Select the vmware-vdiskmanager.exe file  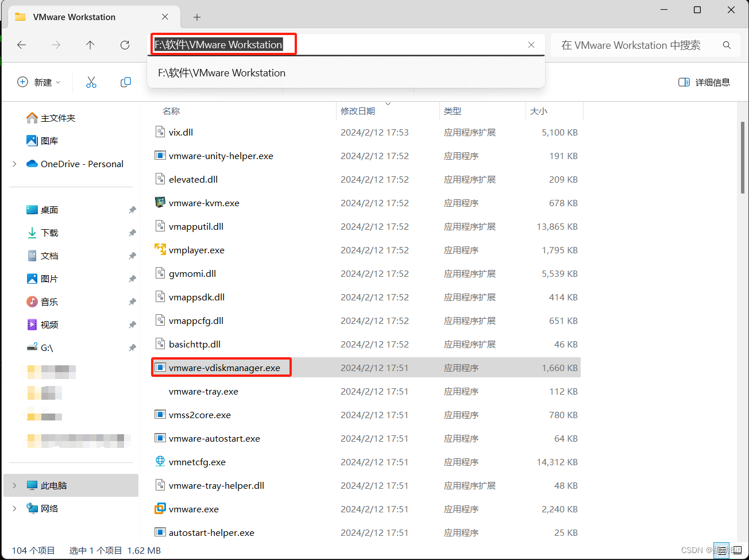224,368
